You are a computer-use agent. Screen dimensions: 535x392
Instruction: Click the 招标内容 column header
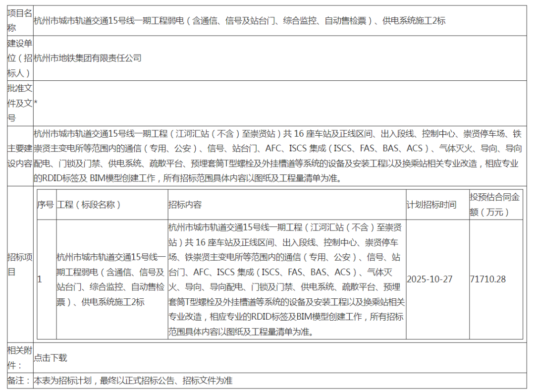point(185,205)
